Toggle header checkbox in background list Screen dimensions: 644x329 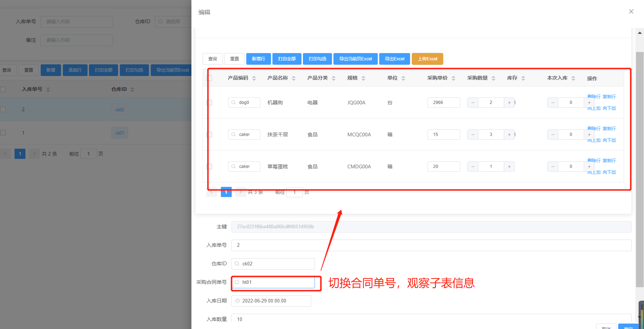[3, 89]
